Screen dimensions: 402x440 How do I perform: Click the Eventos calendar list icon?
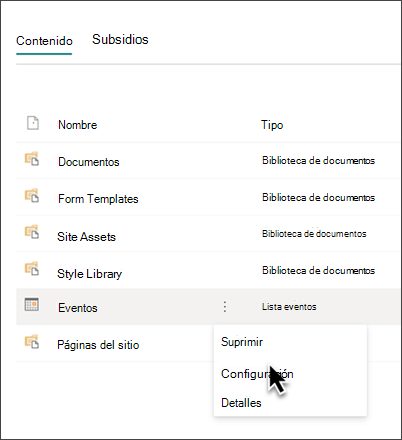click(32, 304)
